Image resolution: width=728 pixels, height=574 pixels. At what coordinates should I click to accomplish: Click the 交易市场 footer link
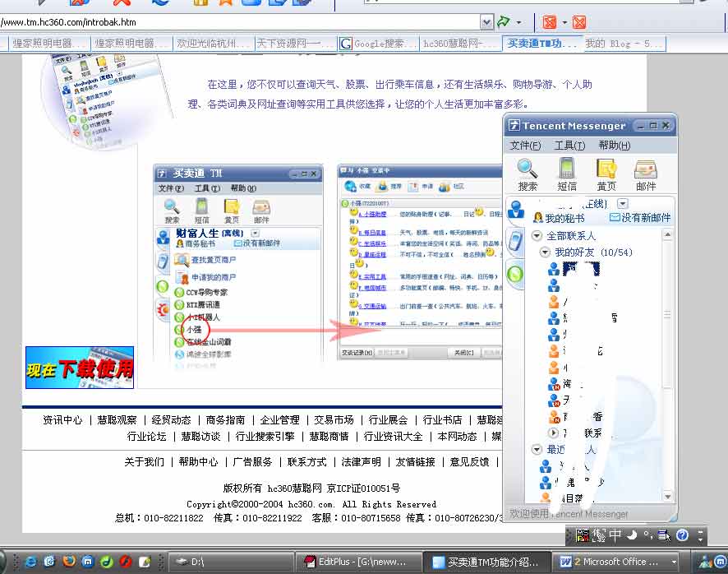[x=334, y=420]
